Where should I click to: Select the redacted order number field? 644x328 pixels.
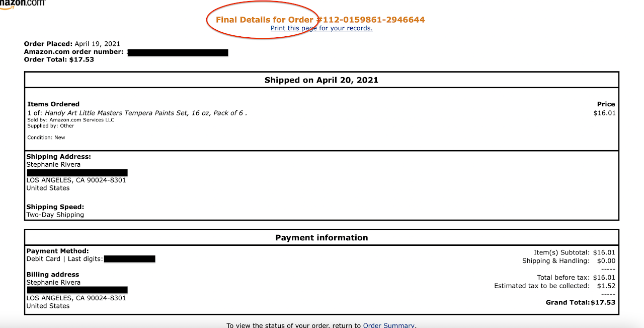point(179,51)
